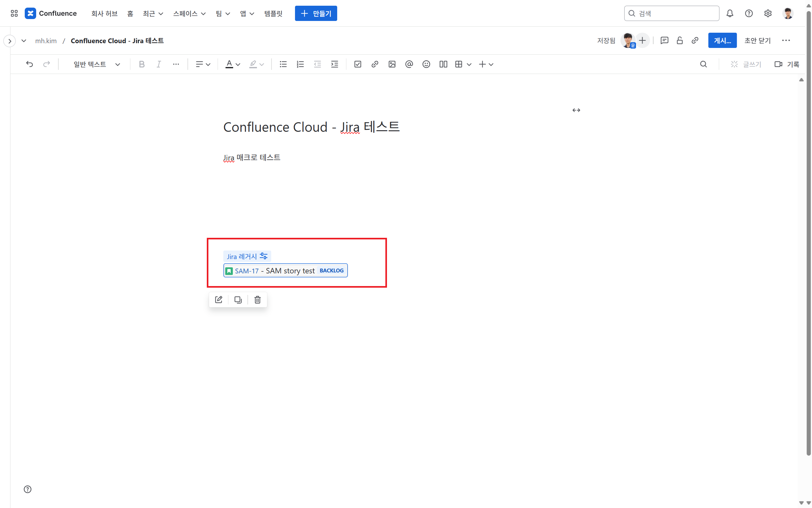
Task: Indent the current line
Action: click(x=335, y=64)
